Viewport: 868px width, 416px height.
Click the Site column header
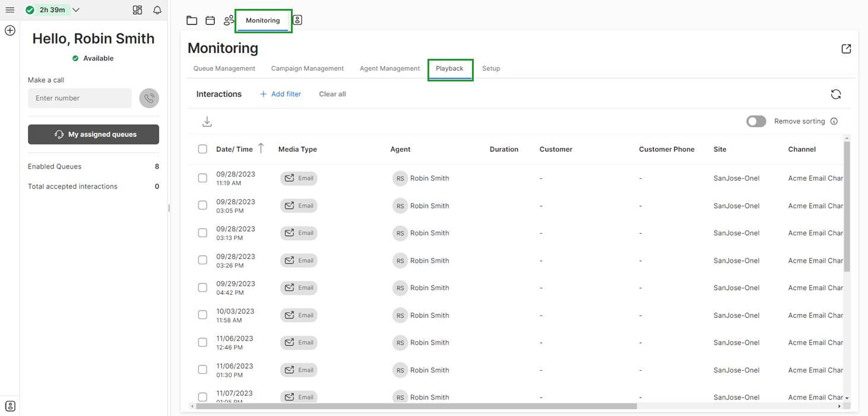pos(720,149)
